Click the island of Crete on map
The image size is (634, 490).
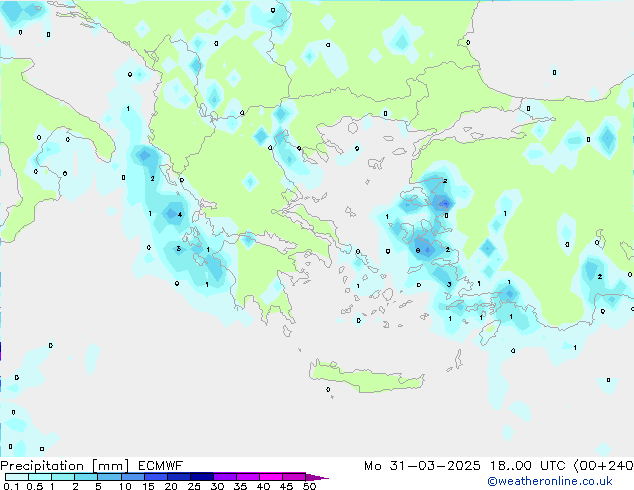tap(366, 377)
